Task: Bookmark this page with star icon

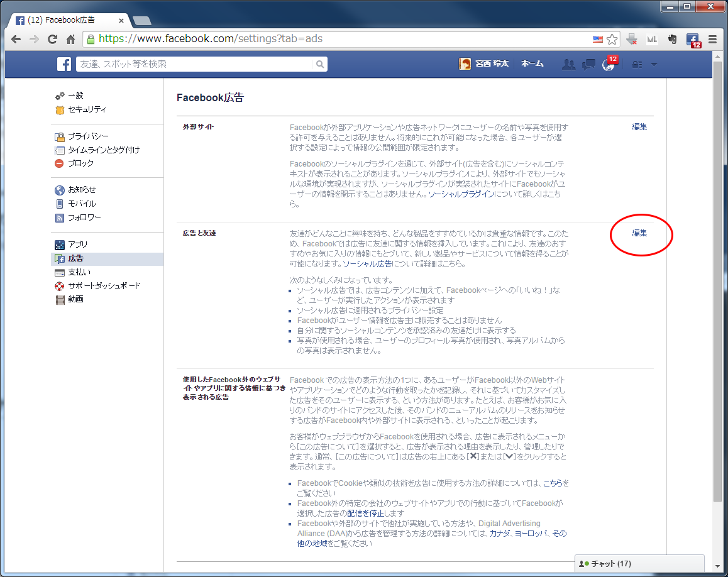Action: pos(612,39)
